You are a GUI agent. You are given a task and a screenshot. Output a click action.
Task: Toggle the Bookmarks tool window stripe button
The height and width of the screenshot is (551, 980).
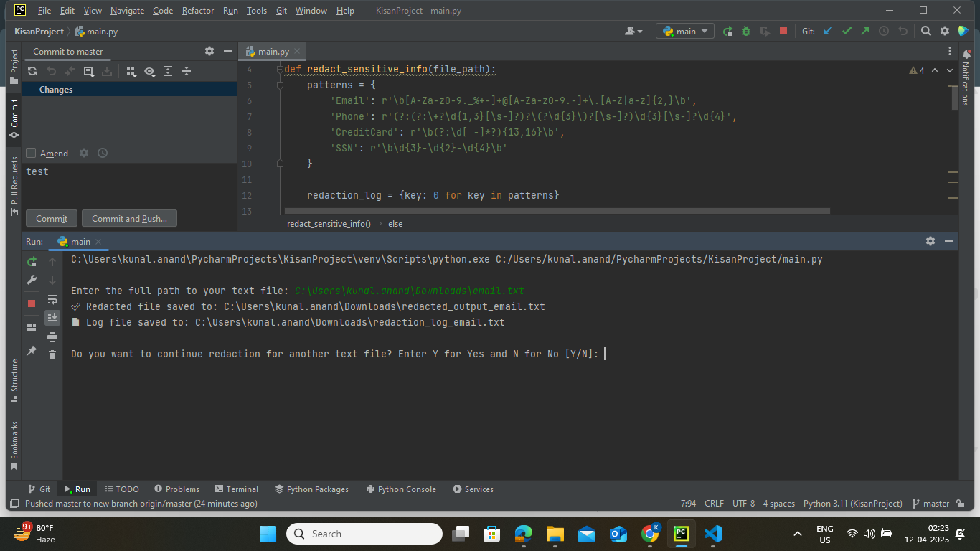[x=14, y=446]
